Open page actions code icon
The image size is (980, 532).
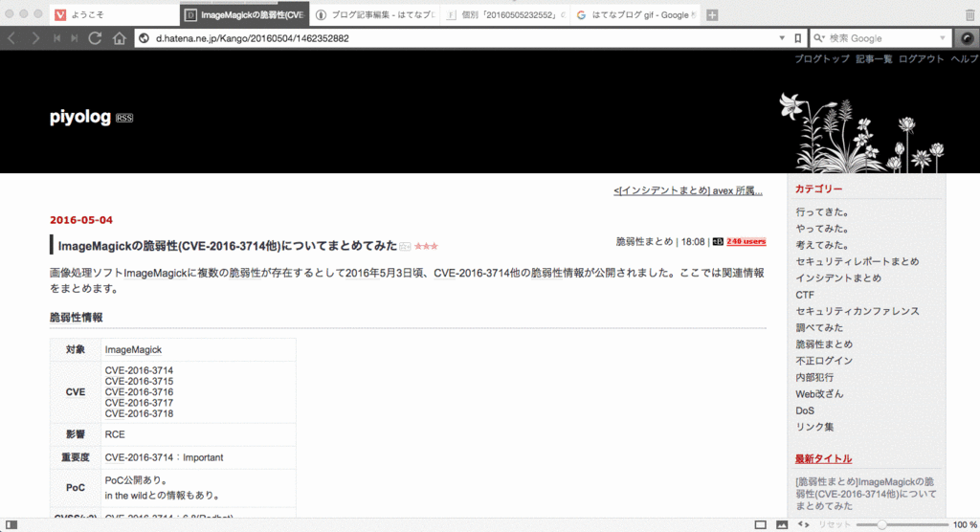coord(803,524)
